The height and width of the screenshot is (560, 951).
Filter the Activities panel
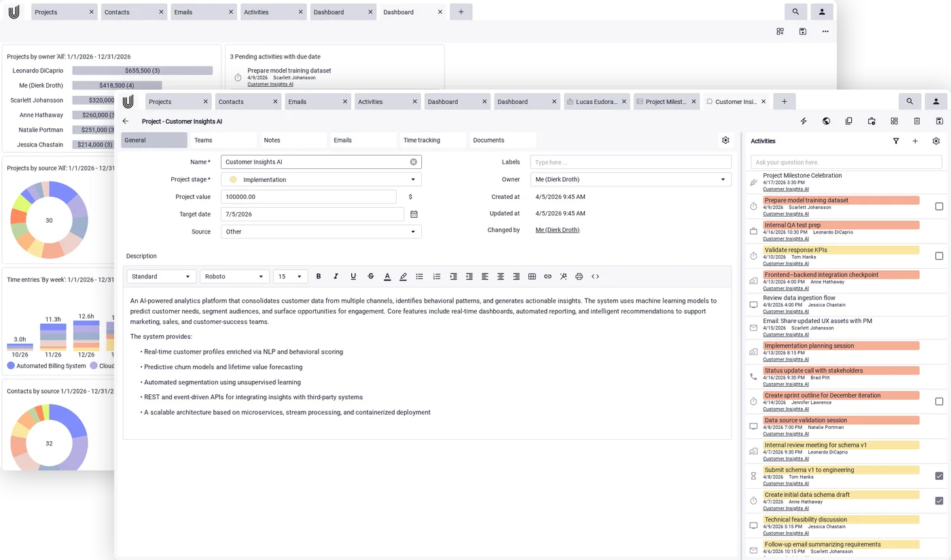(x=896, y=141)
